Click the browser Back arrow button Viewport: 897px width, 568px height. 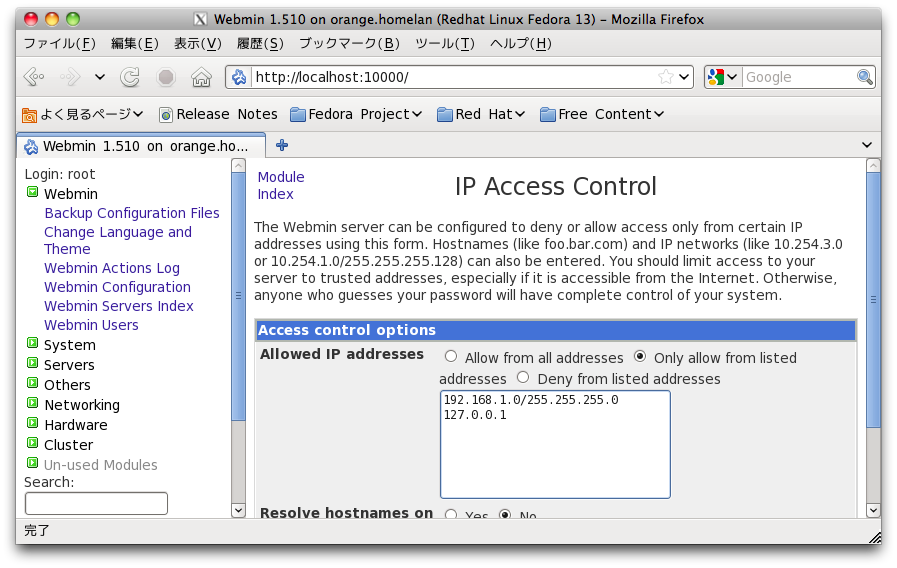point(33,77)
